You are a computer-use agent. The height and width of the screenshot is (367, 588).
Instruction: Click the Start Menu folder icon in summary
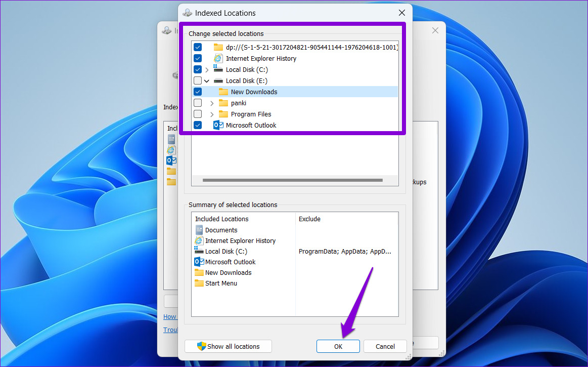[199, 283]
